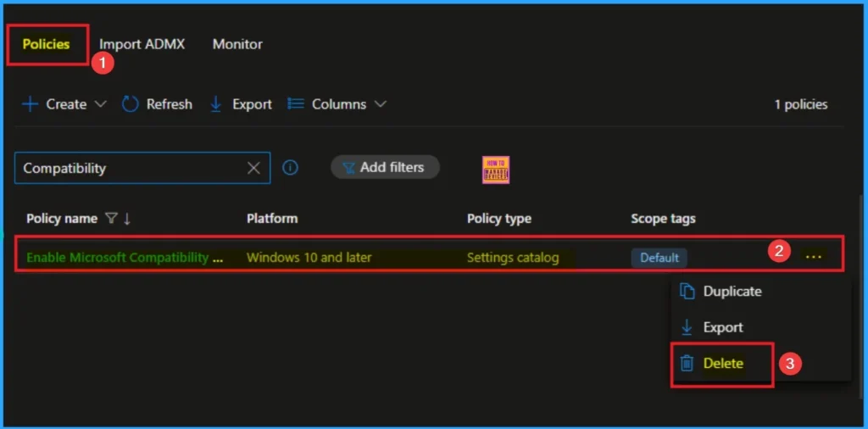Open the Import ADMX tab
Viewport: 868px width, 429px height.
tap(142, 44)
